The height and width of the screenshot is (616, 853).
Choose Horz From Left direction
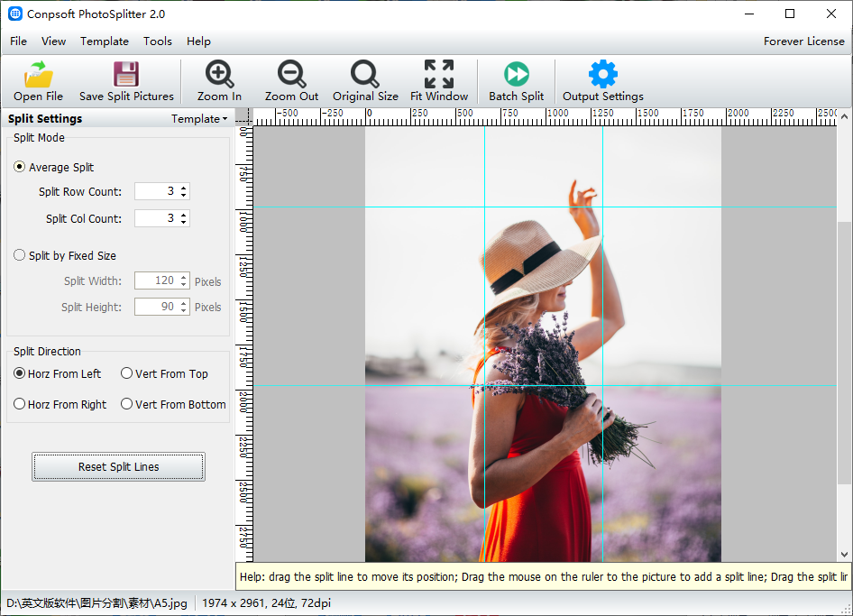pos(19,372)
